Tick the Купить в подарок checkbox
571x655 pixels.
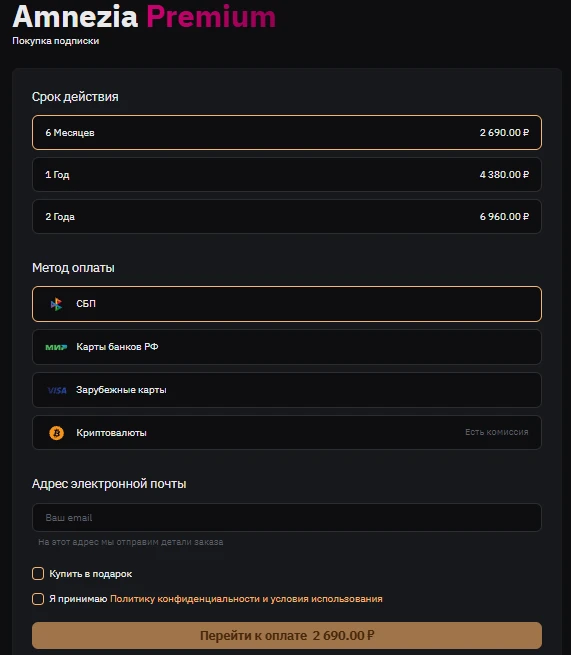[38, 574]
